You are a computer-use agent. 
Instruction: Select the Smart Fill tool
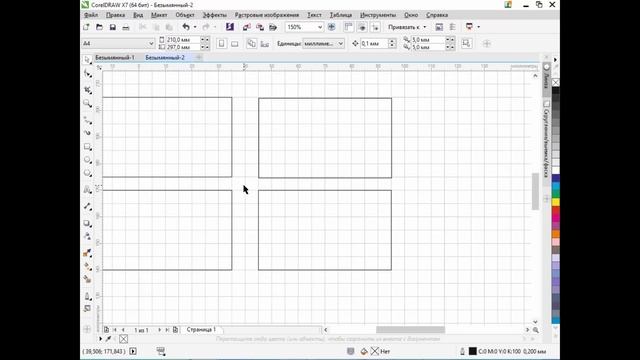87,279
